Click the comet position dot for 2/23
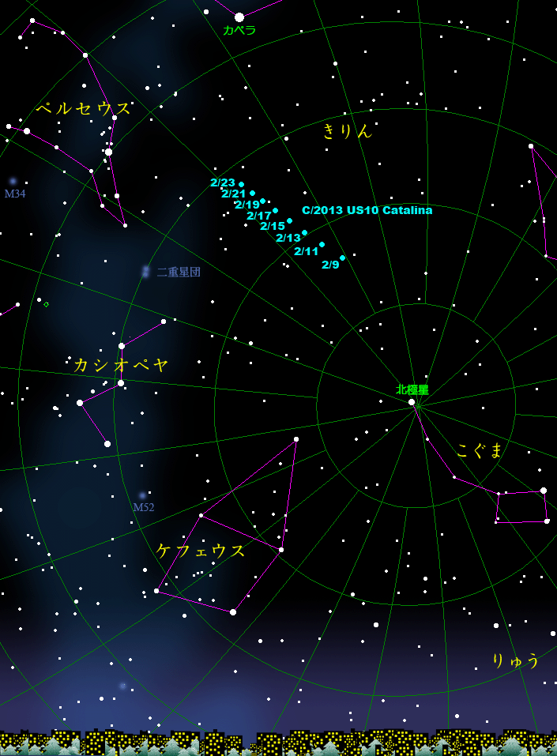Viewport: 557px width, 756px height. click(x=241, y=184)
